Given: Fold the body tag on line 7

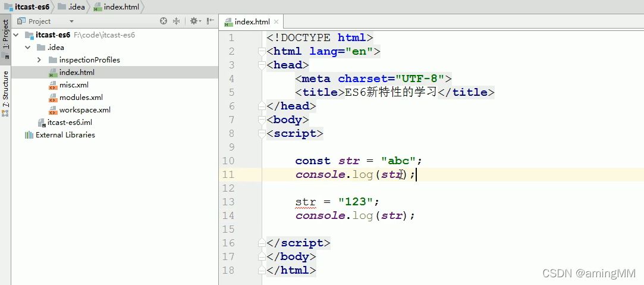Looking at the screenshot, I should click(261, 120).
